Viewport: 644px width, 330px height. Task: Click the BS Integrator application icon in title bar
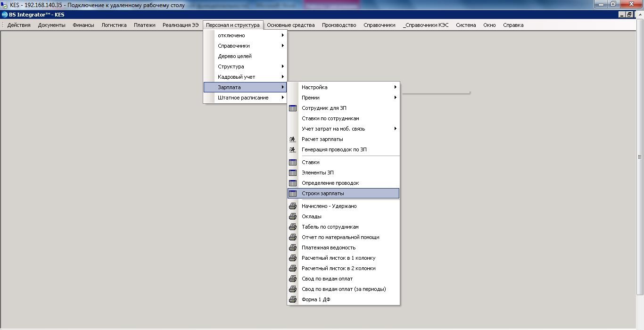(5, 15)
